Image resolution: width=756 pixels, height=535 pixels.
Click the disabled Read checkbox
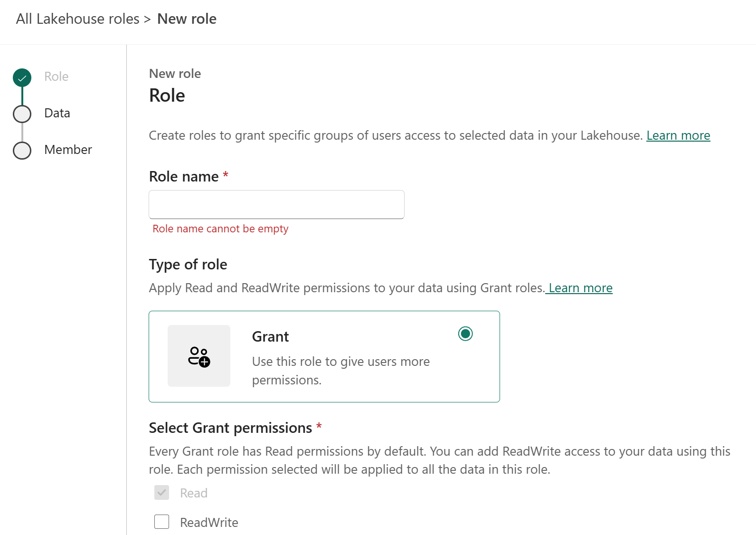(x=162, y=493)
